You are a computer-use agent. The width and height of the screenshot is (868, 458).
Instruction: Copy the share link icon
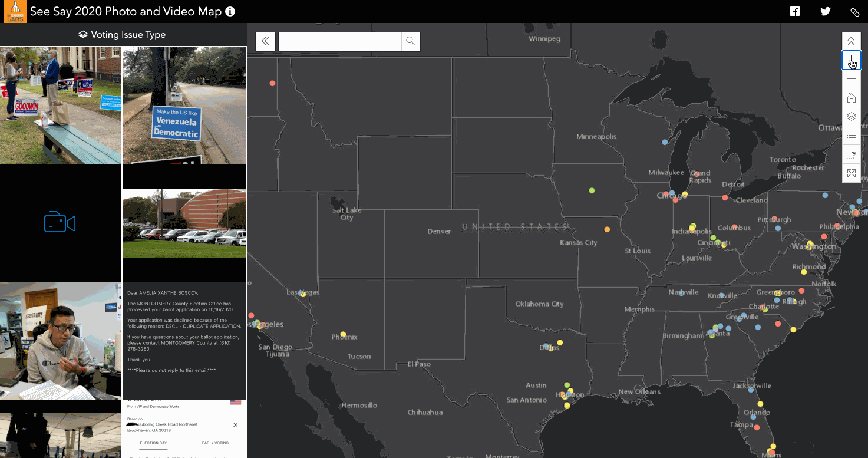[855, 12]
